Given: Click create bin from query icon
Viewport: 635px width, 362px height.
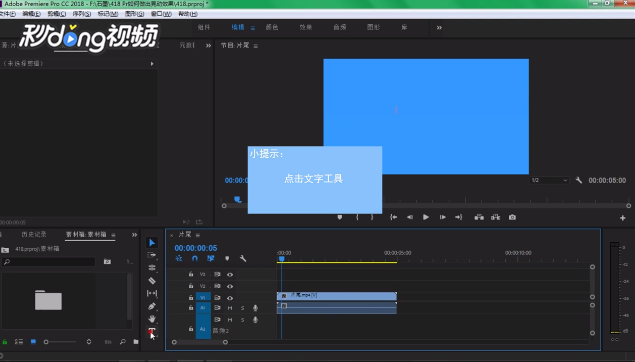Looking at the screenshot, I should tap(107, 262).
